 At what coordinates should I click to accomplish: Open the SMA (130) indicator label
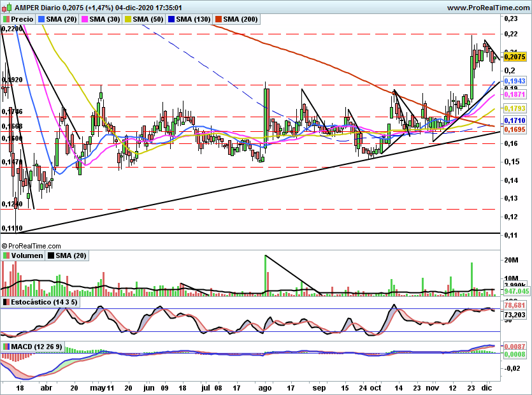click(194, 19)
